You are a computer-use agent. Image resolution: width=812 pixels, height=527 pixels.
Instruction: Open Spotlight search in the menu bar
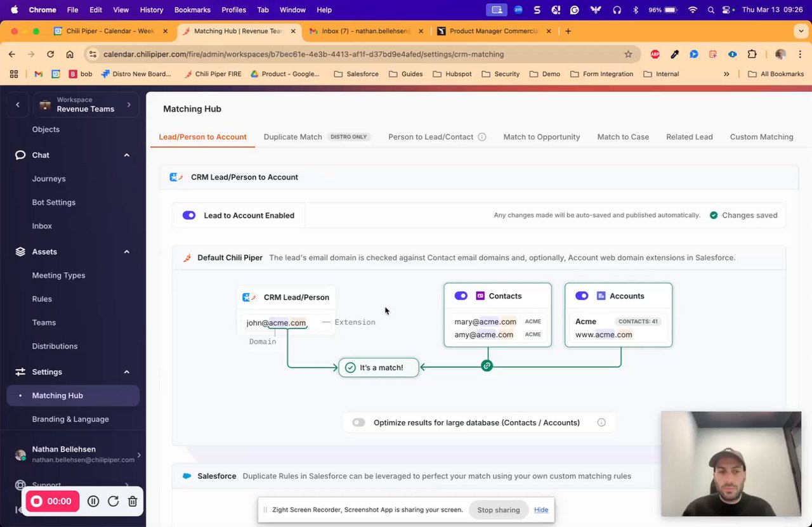(710, 10)
